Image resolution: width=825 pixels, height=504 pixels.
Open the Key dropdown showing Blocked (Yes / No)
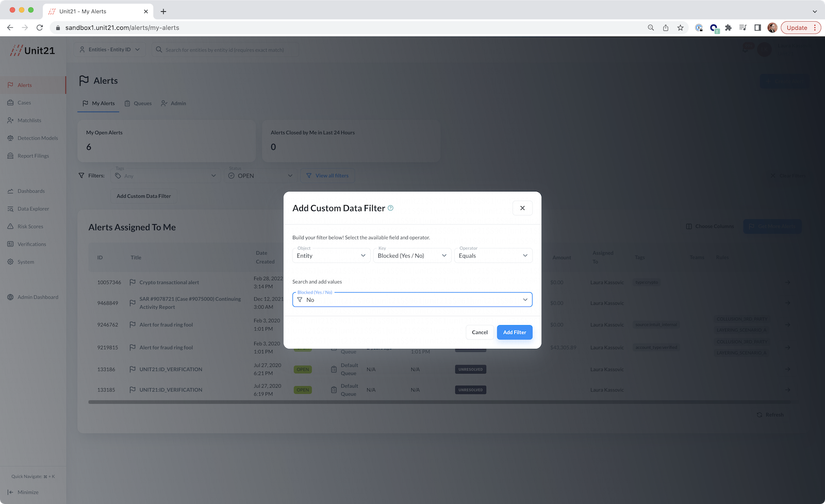point(412,256)
